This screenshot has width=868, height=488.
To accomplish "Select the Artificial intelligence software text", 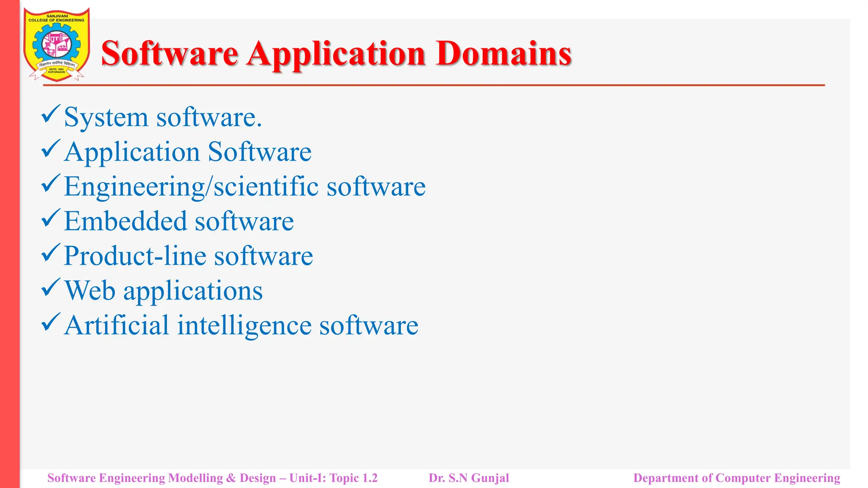I will coord(241,326).
